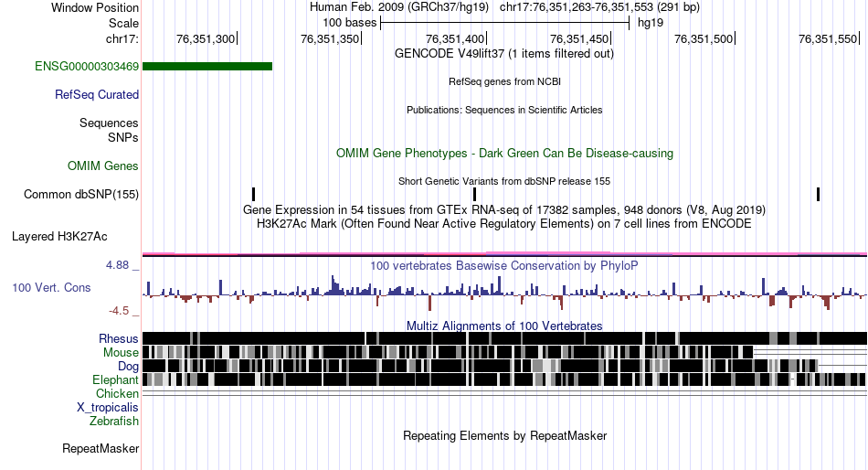
Task: Click the Scale label
Action: [x=123, y=23]
